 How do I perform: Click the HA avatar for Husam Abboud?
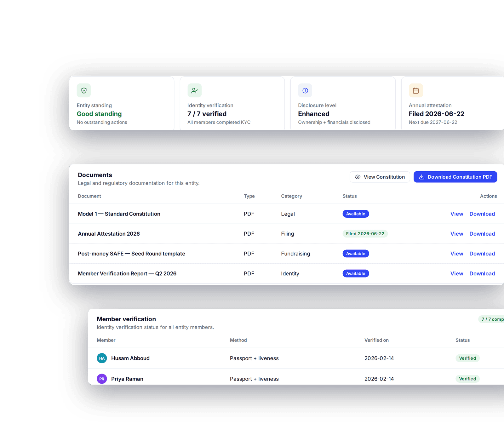(x=102, y=358)
